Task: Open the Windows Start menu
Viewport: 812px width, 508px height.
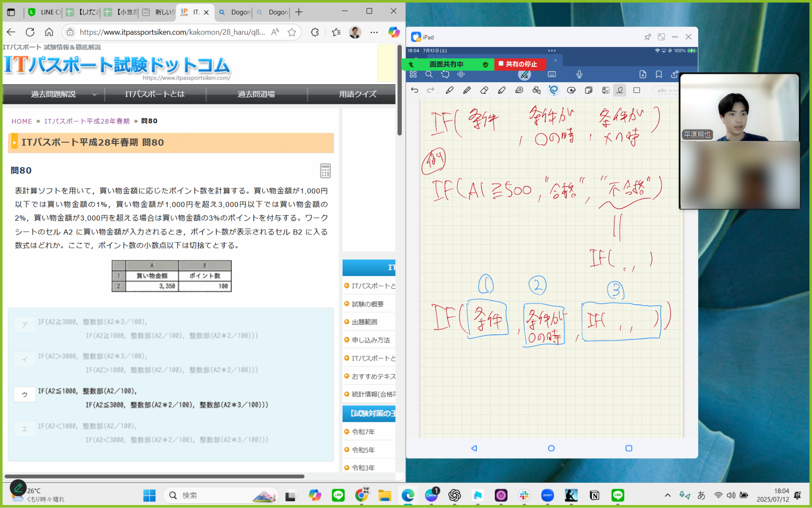Action: [x=149, y=495]
